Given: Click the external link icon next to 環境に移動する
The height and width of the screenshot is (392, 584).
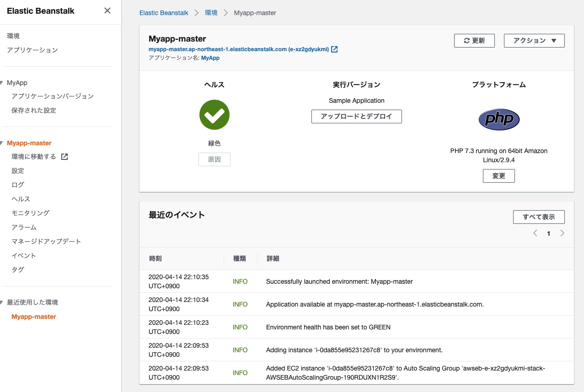Looking at the screenshot, I should 64,157.
